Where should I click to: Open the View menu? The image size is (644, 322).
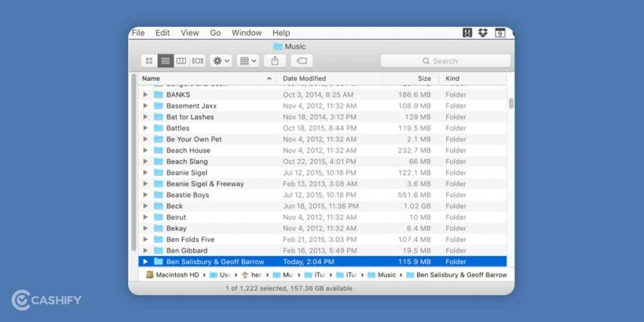pos(190,33)
